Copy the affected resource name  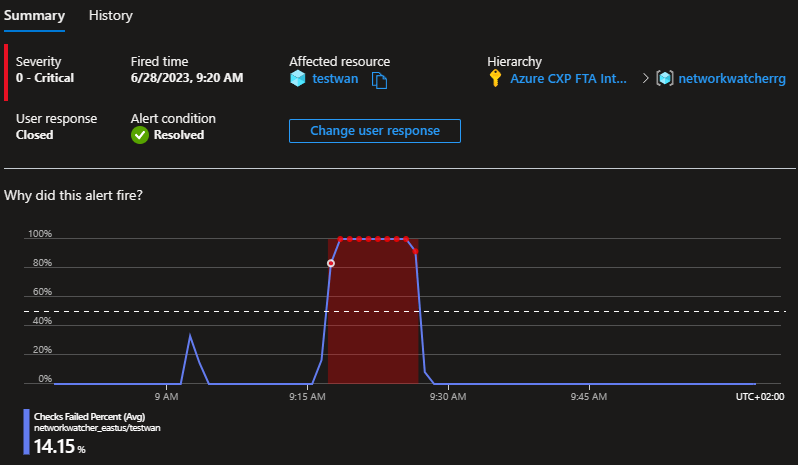tap(379, 80)
